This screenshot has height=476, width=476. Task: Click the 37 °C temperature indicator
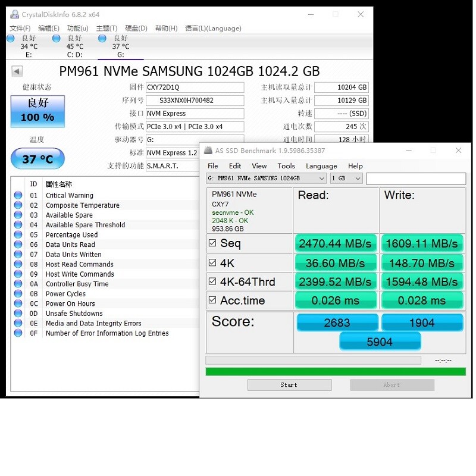pos(37,159)
